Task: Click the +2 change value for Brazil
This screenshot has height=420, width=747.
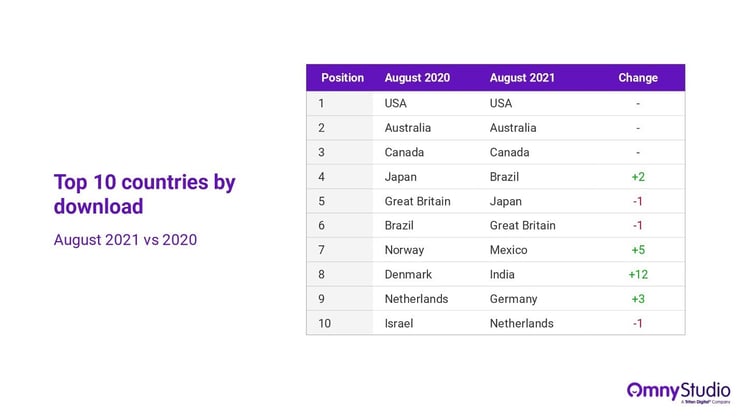Action: [x=638, y=177]
